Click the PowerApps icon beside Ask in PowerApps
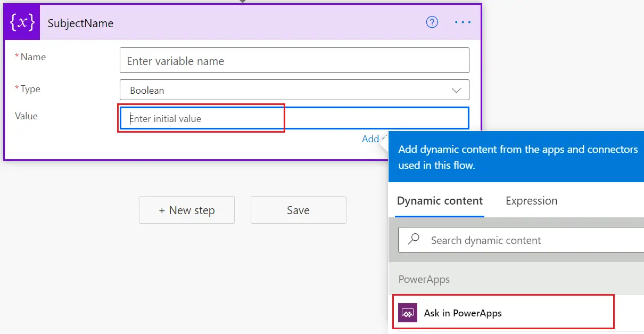This screenshot has height=334, width=644. (408, 313)
